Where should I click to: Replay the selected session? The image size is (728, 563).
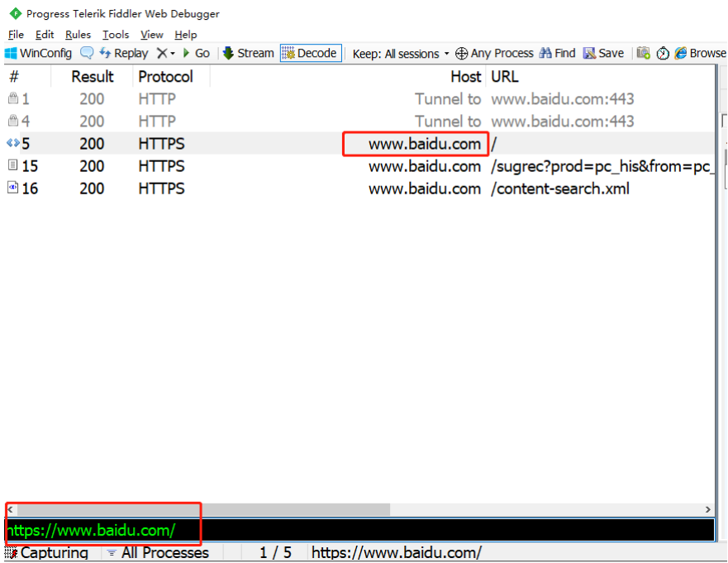click(x=123, y=54)
